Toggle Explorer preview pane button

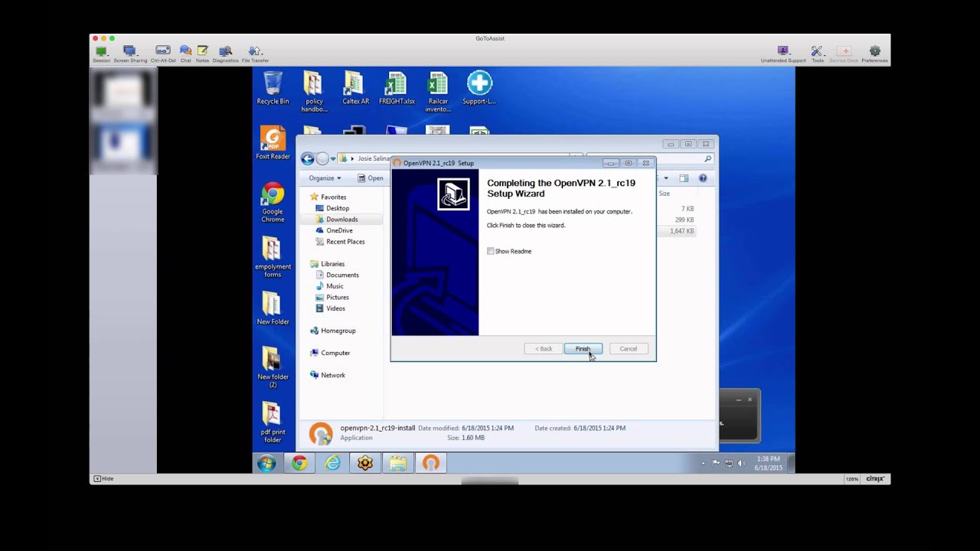pyautogui.click(x=684, y=178)
